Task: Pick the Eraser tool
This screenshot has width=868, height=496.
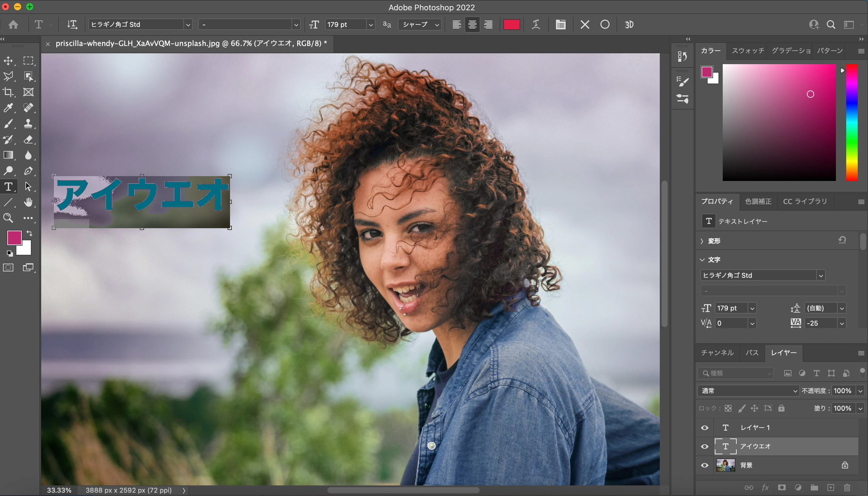Action: coord(28,139)
